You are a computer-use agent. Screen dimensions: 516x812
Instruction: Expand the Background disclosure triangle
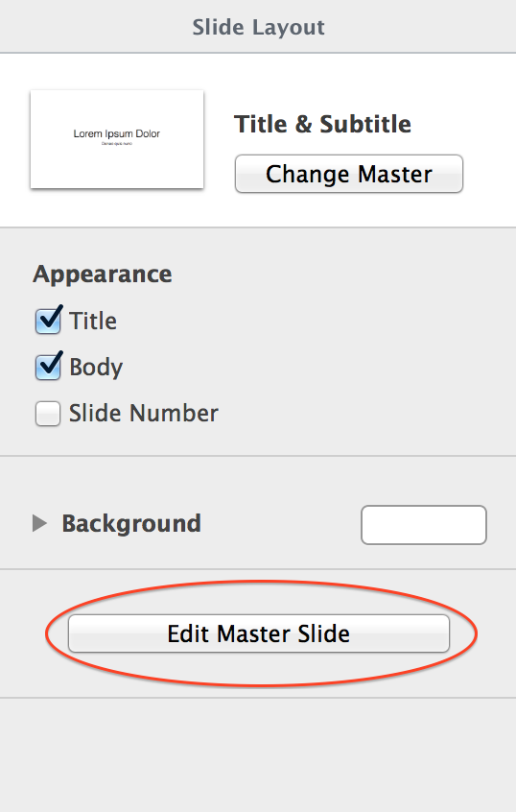[x=39, y=523]
